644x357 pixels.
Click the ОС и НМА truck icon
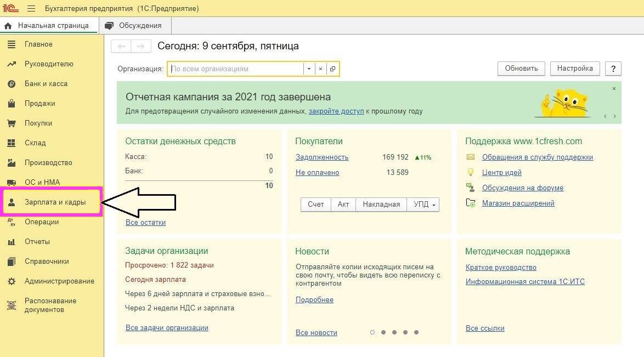pos(12,183)
